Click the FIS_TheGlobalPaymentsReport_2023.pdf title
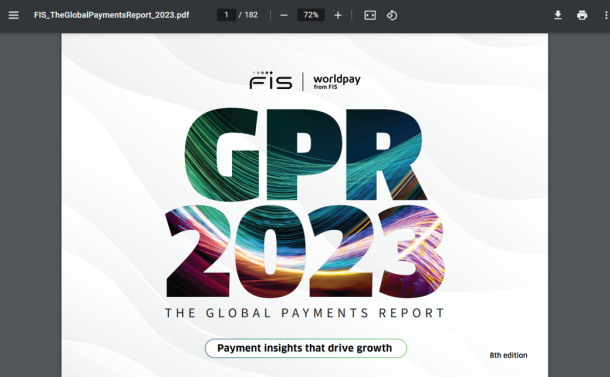Screen dimensions: 610x377 (x=112, y=15)
